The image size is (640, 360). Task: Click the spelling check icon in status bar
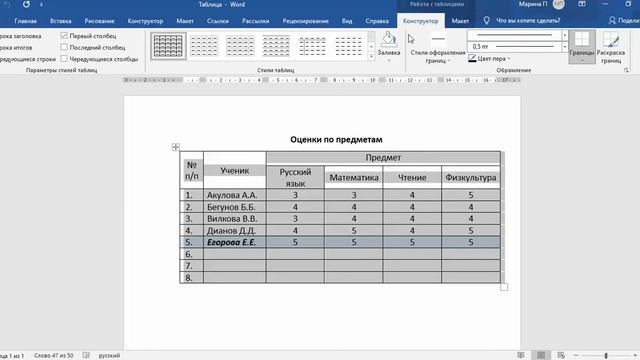(86, 356)
